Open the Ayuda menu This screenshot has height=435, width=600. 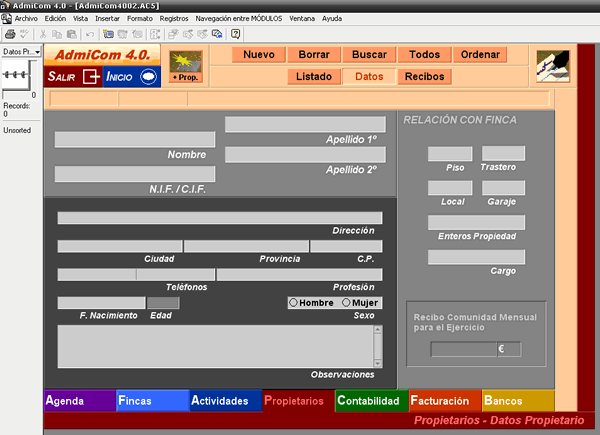click(x=332, y=18)
